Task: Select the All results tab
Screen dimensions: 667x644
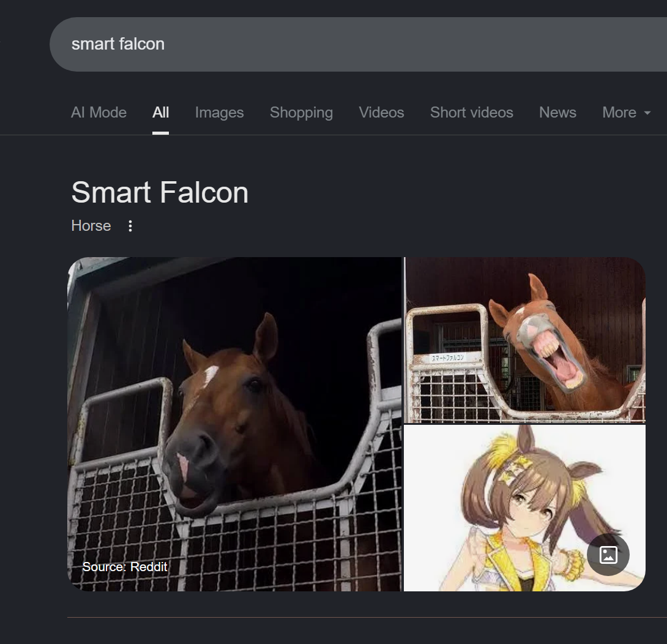Action: (161, 113)
